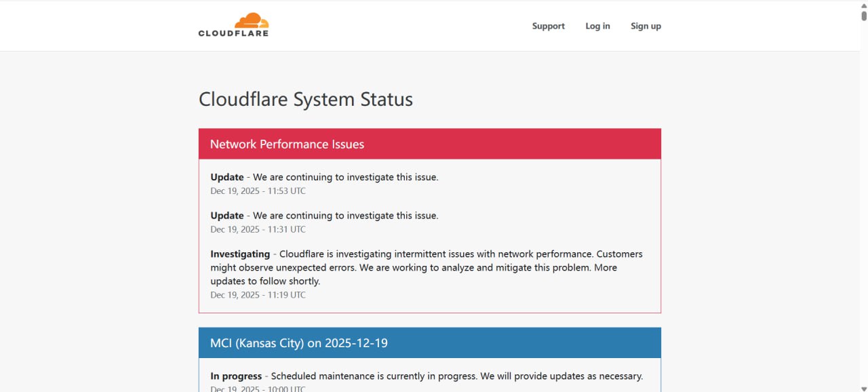Click the Cloudflare System Status heading

tap(305, 99)
